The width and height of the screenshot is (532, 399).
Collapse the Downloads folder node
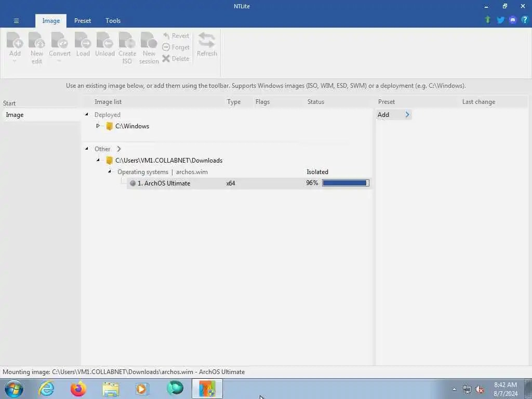[98, 160]
